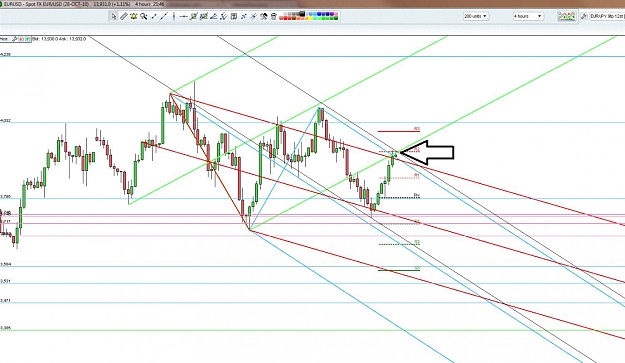This screenshot has width=625, height=363.
Task: Select the grid table tool icon
Action: (x=234, y=16)
